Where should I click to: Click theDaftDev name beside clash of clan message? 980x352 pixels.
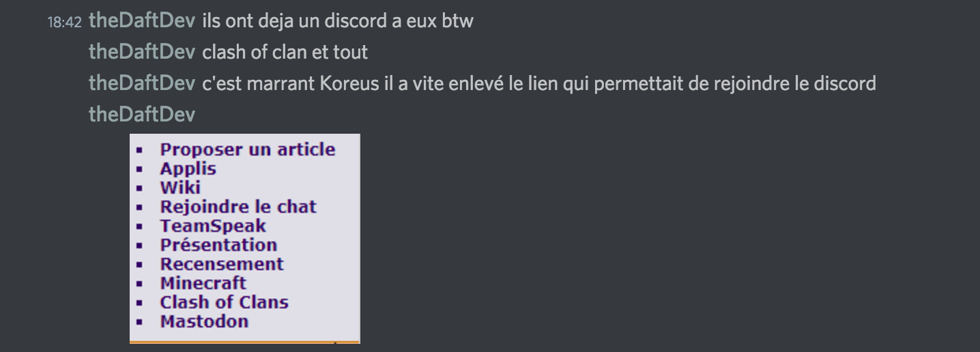(142, 53)
